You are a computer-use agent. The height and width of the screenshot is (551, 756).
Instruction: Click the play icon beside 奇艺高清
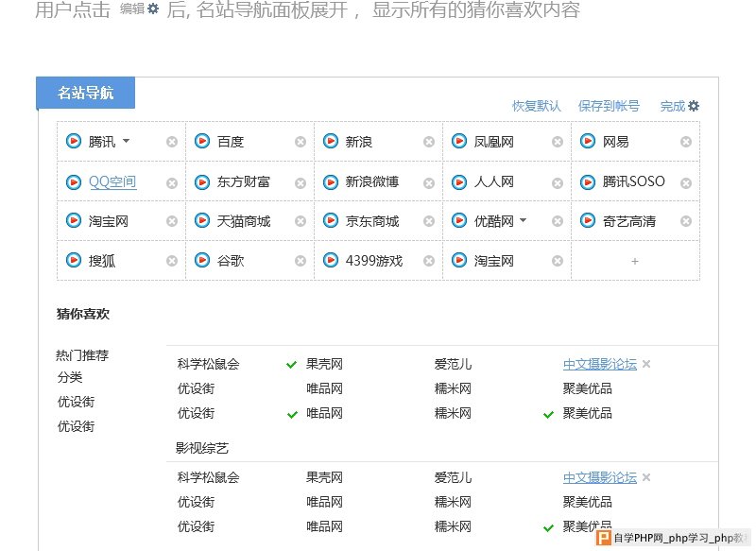pos(587,221)
